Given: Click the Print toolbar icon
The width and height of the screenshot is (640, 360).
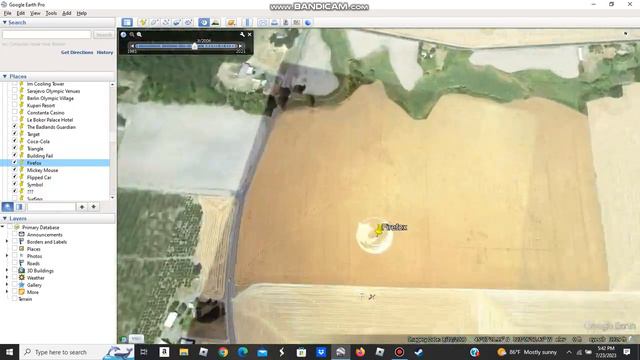Looking at the screenshot, I should 274,22.
